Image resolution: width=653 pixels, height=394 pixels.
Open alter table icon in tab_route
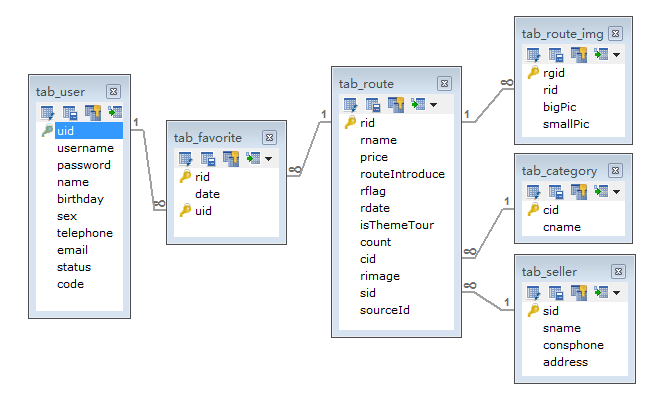tap(350, 105)
